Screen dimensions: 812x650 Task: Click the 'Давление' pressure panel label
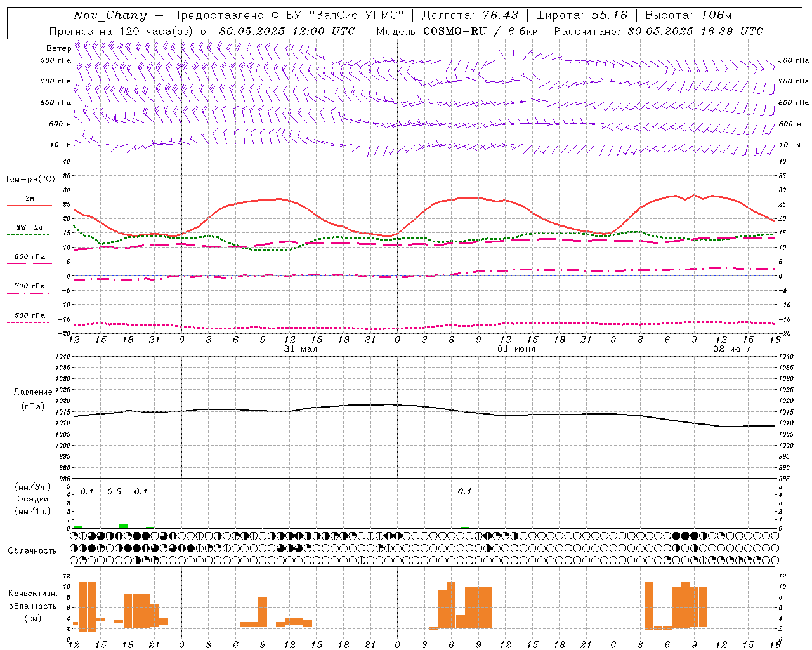(33, 392)
